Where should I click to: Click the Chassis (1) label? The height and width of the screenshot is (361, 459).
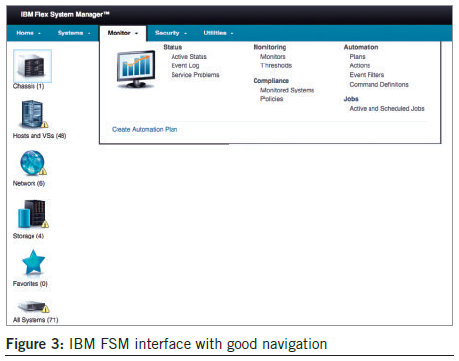coord(28,86)
